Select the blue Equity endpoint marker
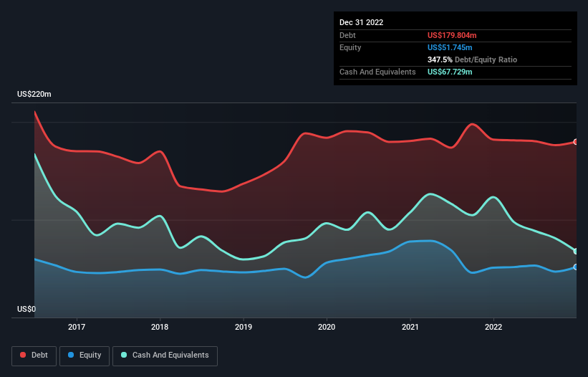588x377 pixels. click(x=576, y=267)
